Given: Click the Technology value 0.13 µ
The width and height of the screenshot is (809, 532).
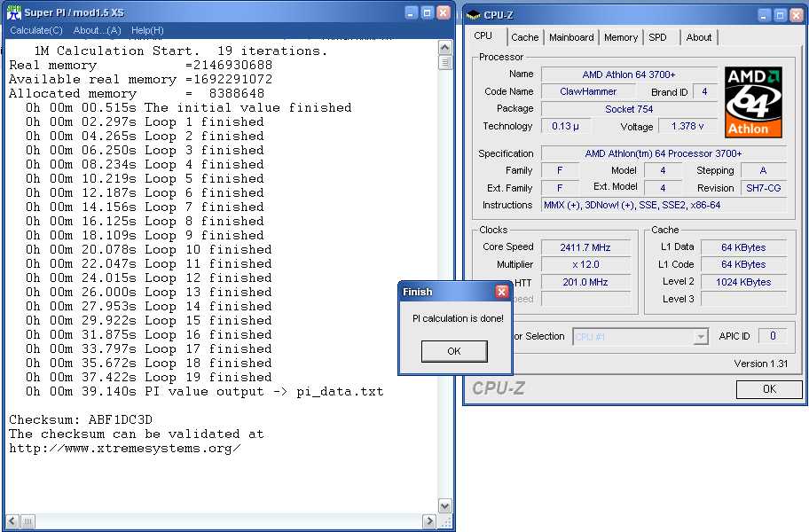Looking at the screenshot, I should pos(565,126).
